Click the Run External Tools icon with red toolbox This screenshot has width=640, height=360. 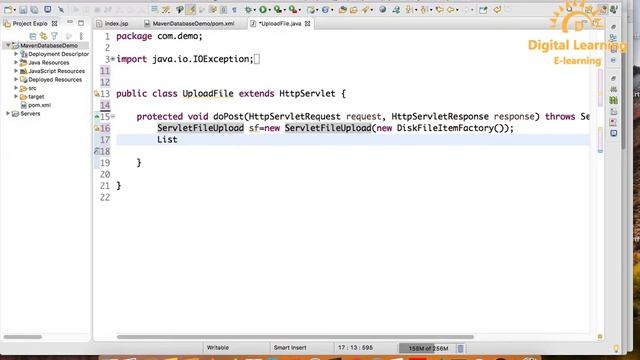pyautogui.click(x=293, y=9)
